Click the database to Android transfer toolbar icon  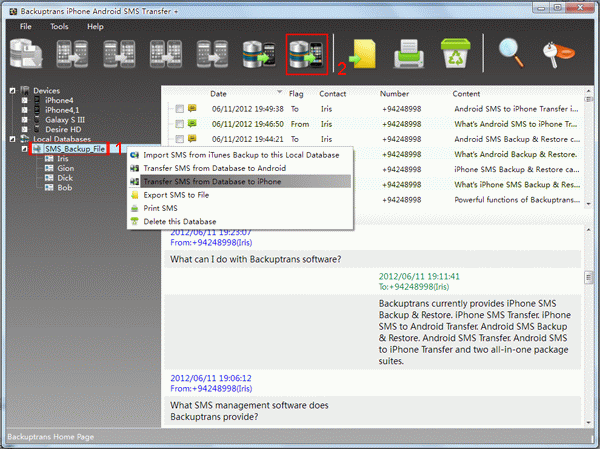[259, 55]
